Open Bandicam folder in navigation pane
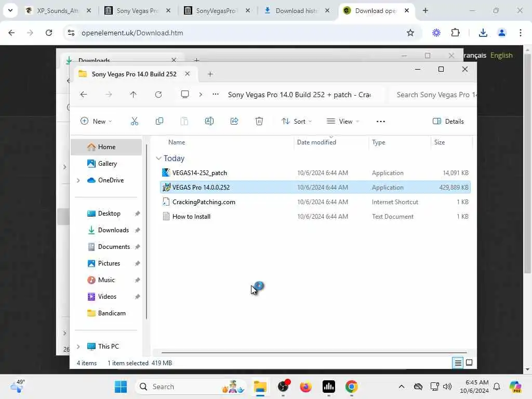 [x=106, y=313]
